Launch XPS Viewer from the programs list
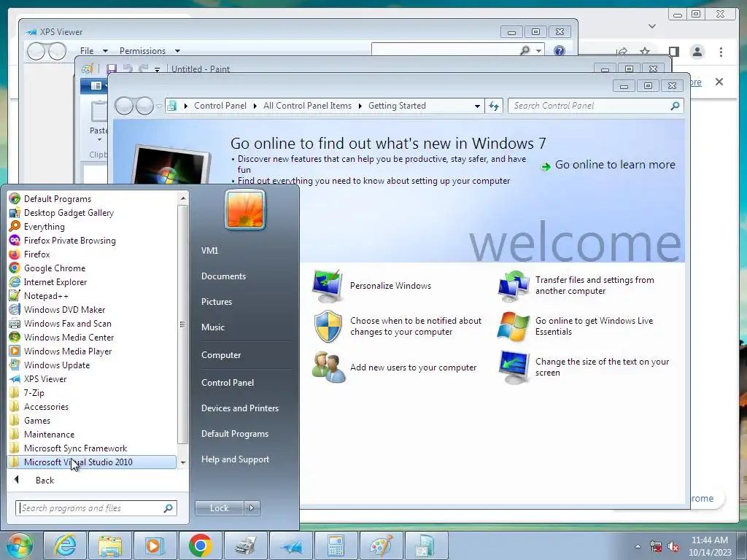This screenshot has height=560, width=747. (45, 378)
